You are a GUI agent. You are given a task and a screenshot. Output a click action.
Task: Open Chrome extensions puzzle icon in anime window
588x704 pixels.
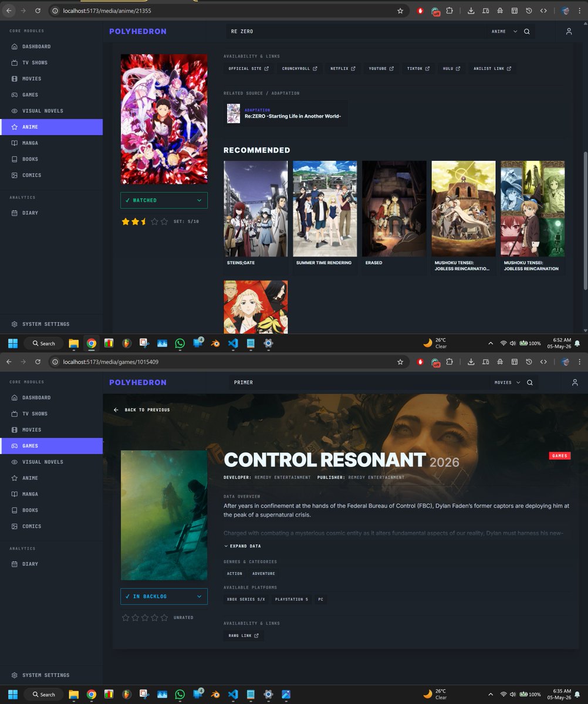point(450,11)
